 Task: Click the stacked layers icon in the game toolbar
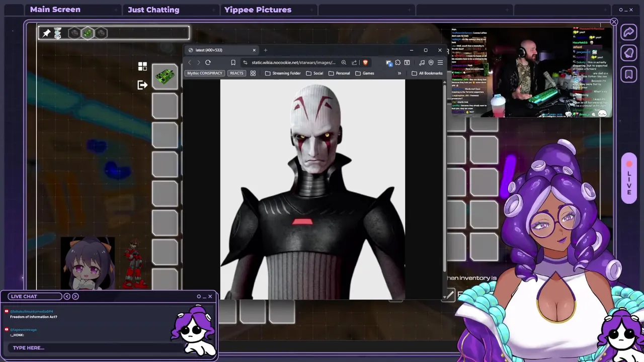58,33
